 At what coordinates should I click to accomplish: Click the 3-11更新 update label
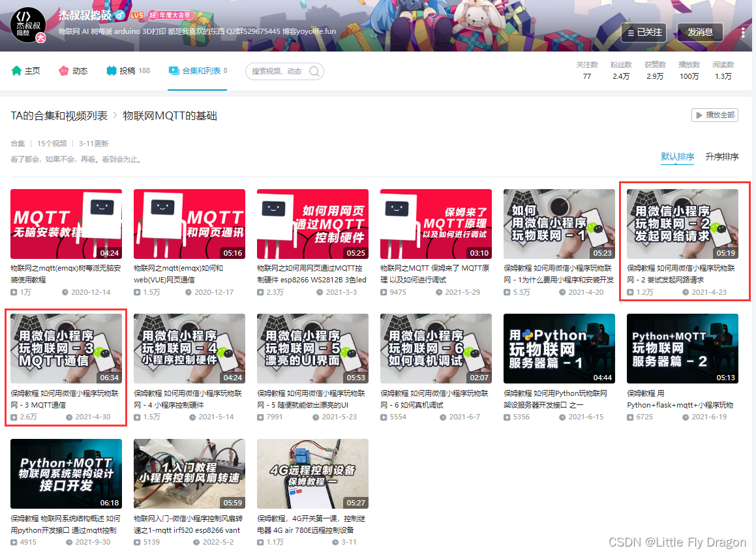click(93, 143)
